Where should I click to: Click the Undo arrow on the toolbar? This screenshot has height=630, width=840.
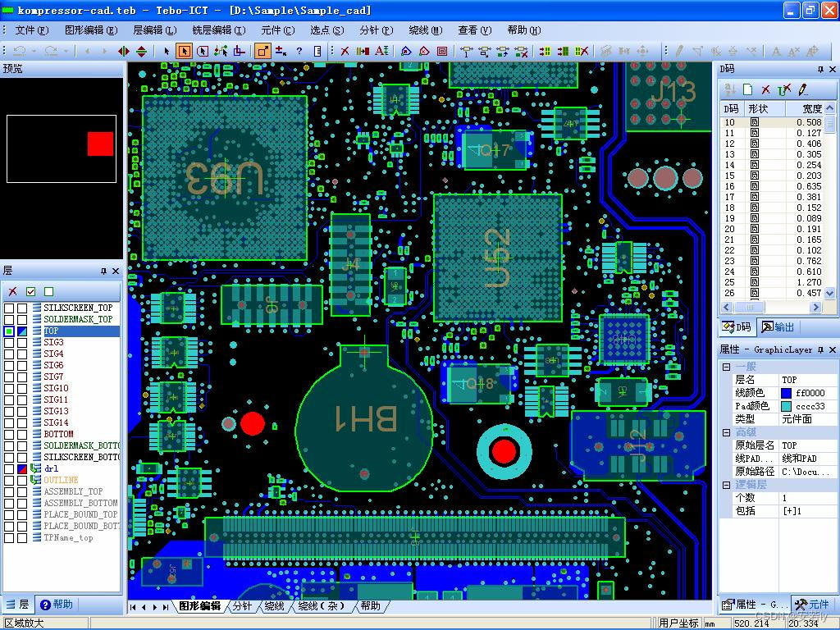click(21, 50)
